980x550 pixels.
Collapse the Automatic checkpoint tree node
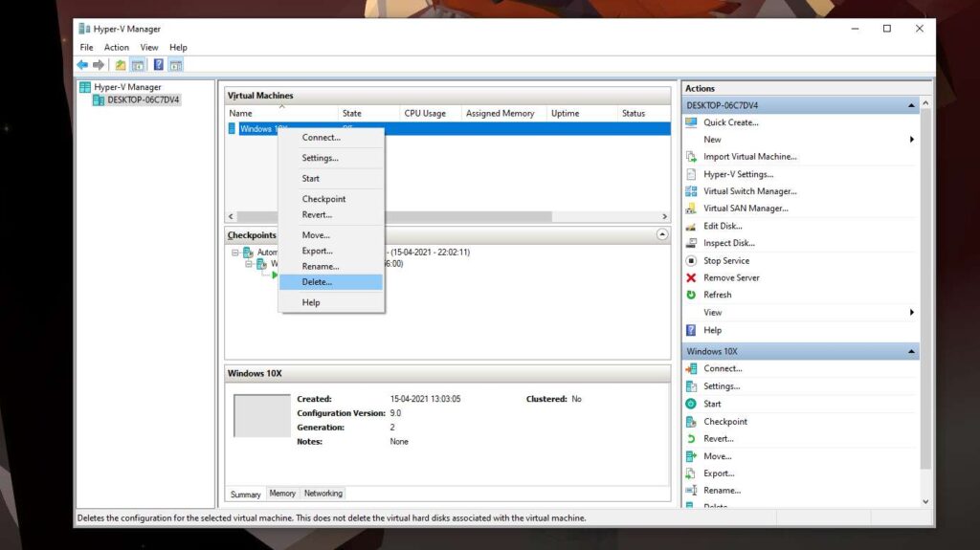(x=235, y=253)
